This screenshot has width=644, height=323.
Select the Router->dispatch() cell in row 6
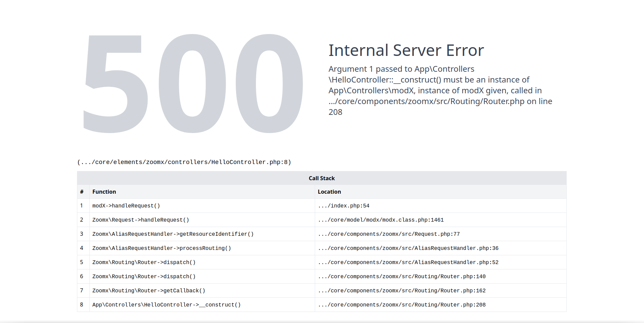(x=202, y=277)
